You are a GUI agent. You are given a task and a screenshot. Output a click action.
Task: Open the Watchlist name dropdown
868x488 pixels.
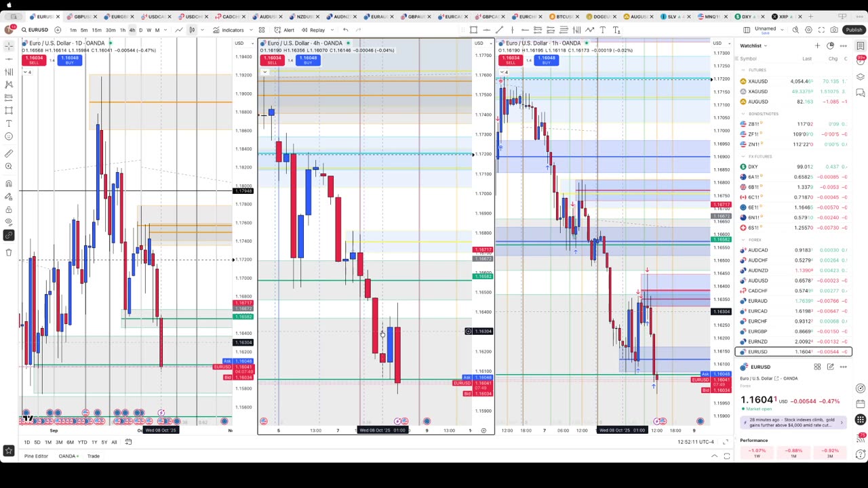(753, 45)
